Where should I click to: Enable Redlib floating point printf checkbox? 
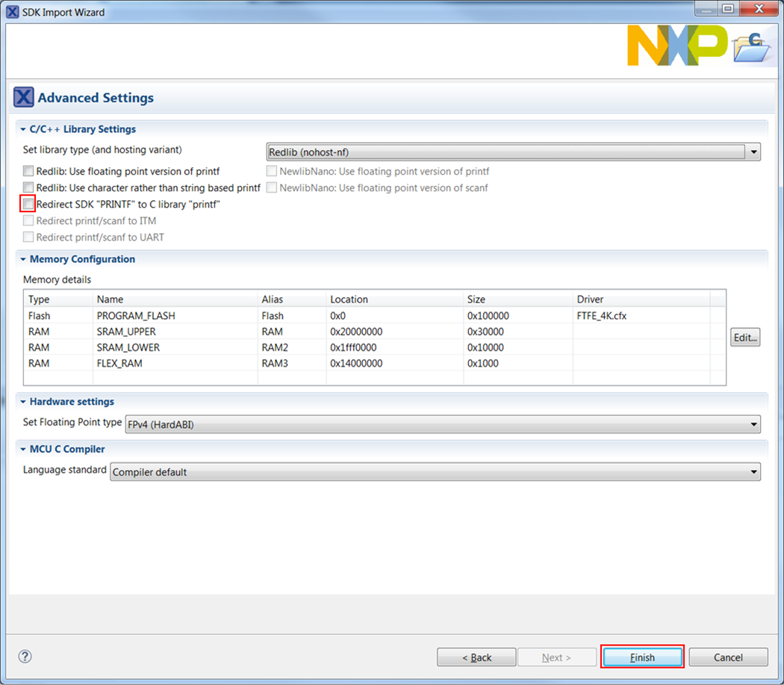[x=28, y=171]
